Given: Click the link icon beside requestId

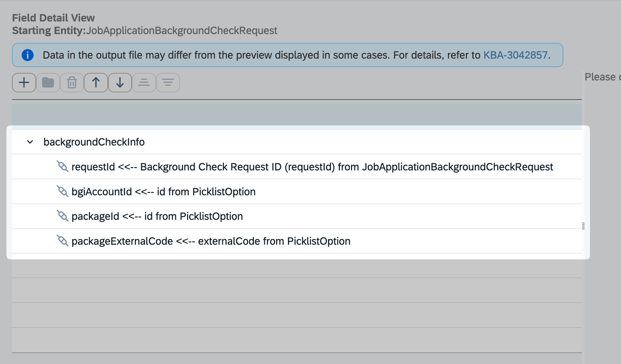Looking at the screenshot, I should tap(62, 166).
